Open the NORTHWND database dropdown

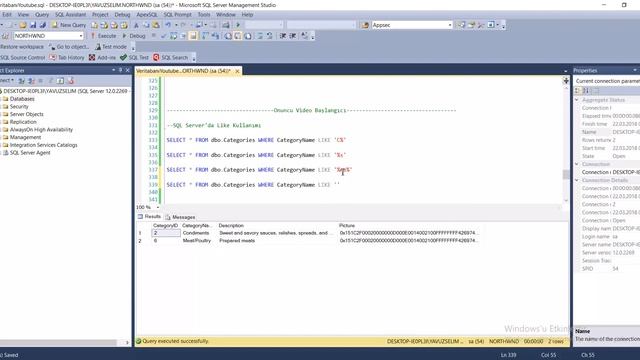point(81,36)
